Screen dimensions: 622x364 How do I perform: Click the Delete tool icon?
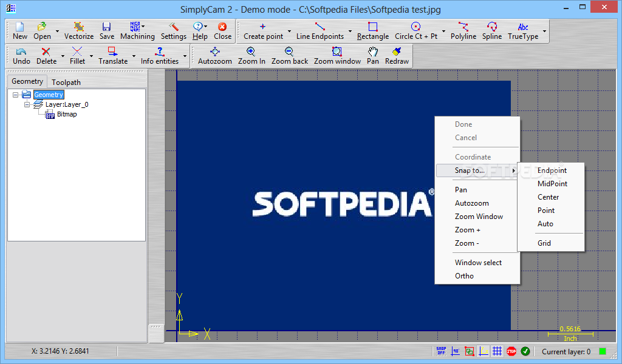(x=46, y=56)
